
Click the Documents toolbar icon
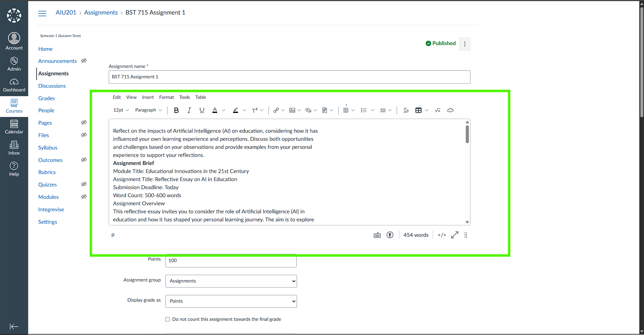[325, 110]
